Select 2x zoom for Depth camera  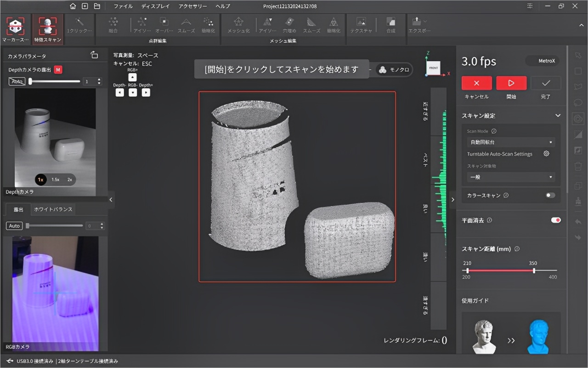point(70,179)
